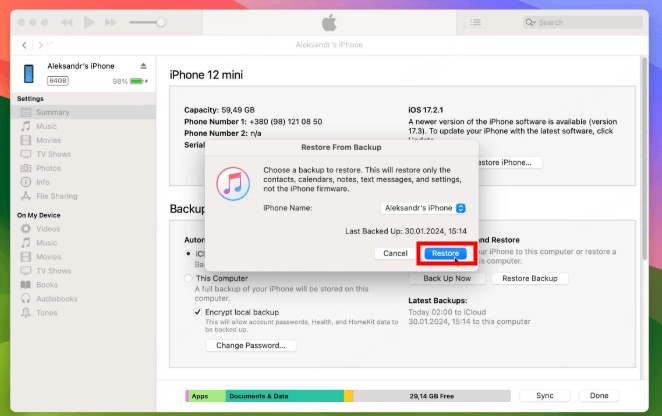Open TV Shows under On My Device

tap(83, 271)
